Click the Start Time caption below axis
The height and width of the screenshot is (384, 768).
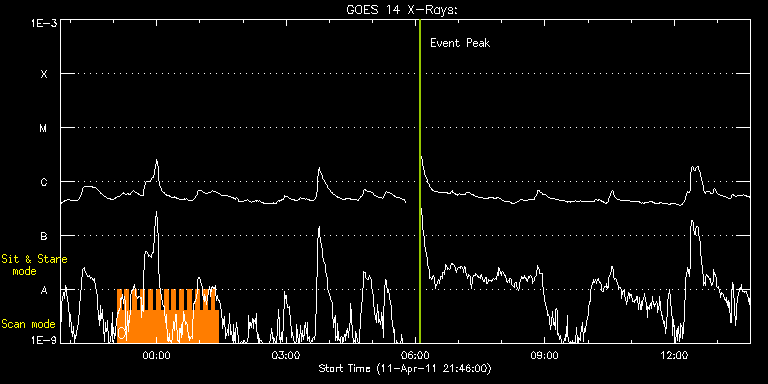[406, 368]
